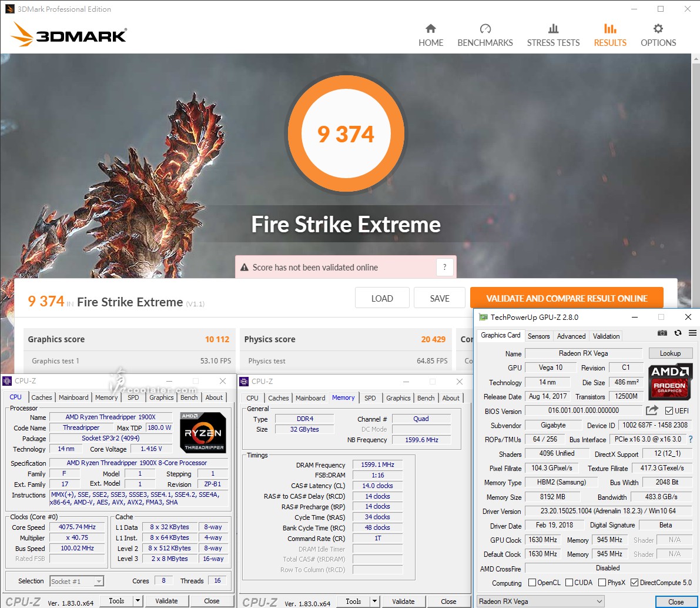Refresh GPU-Z data with the refresh icon
The width and height of the screenshot is (700, 608).
point(678,333)
